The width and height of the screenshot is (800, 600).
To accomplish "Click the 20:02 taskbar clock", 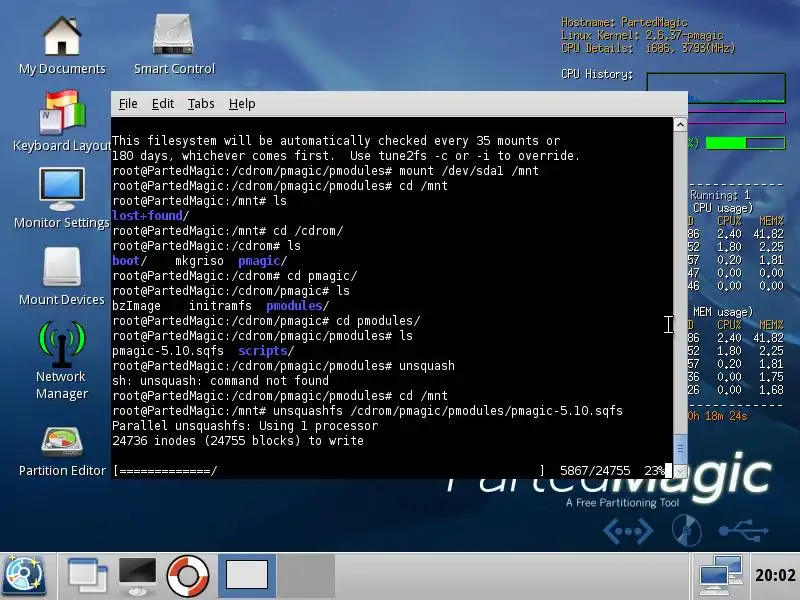I will pos(774,576).
